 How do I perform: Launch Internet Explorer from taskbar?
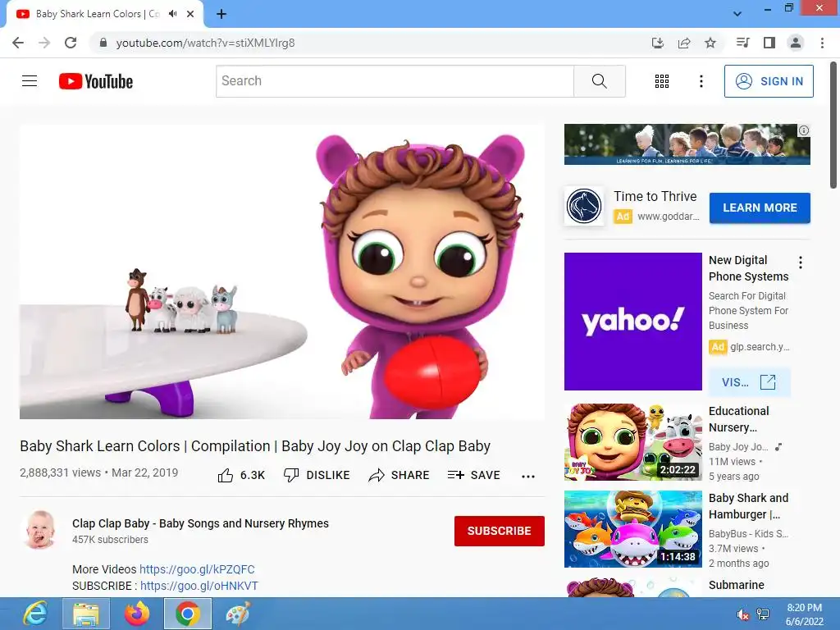[x=34, y=614]
